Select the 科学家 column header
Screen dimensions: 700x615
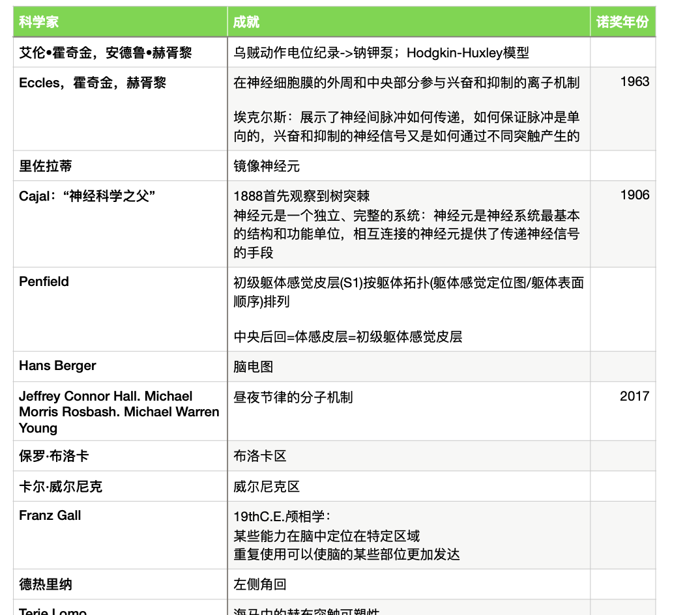click(121, 21)
